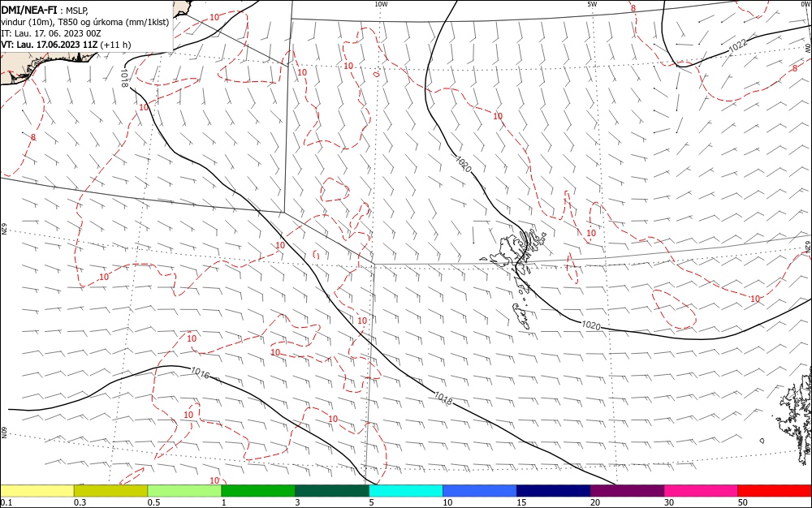Click the legend value '0.3'
Viewport: 812px width, 508px height.
80,502
